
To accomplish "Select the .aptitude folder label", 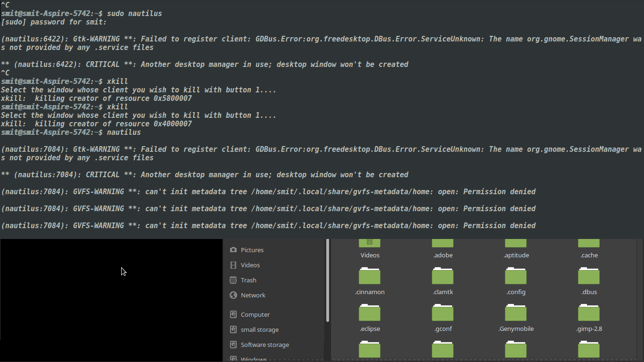I will coord(516,255).
